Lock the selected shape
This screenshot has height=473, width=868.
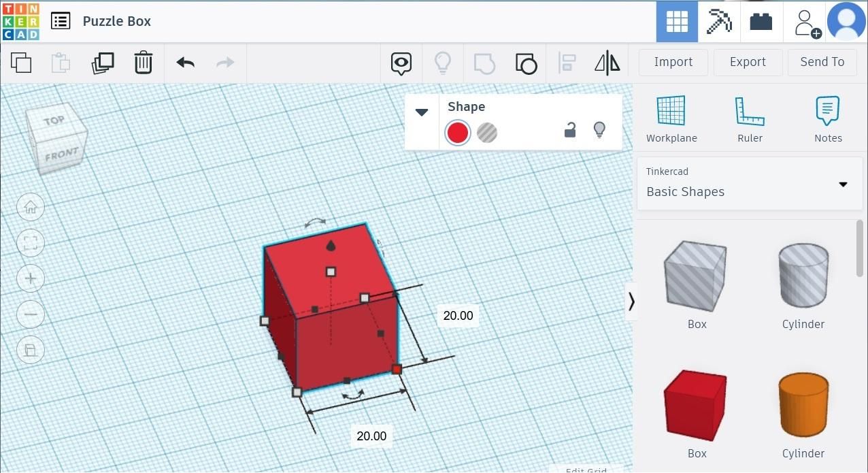point(569,129)
